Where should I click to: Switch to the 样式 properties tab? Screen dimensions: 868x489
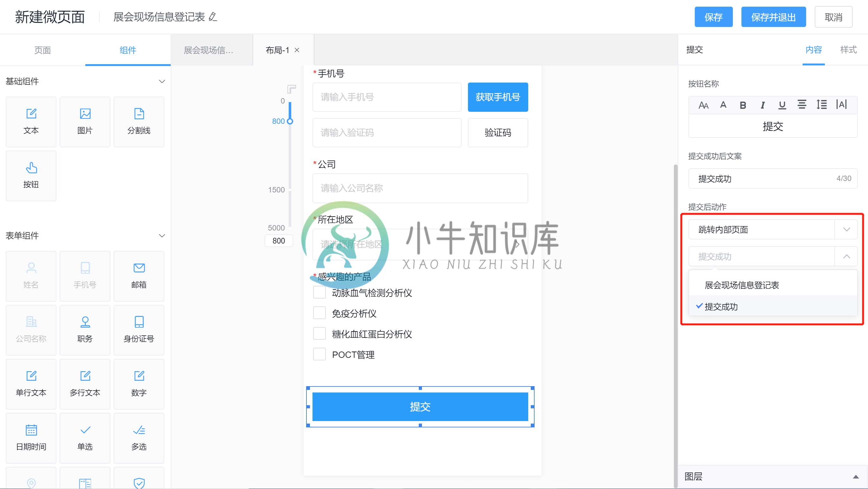click(848, 50)
